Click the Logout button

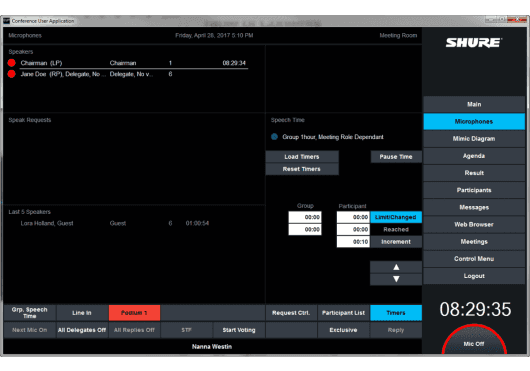click(x=474, y=276)
